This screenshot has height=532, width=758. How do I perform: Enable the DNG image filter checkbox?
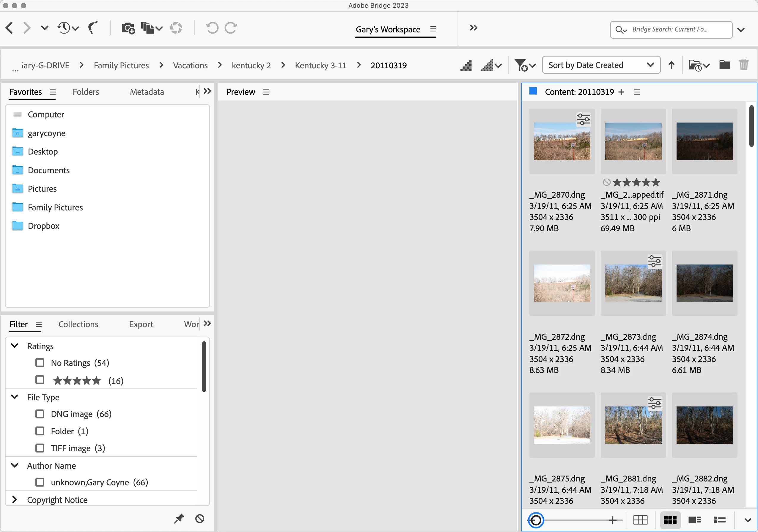40,414
